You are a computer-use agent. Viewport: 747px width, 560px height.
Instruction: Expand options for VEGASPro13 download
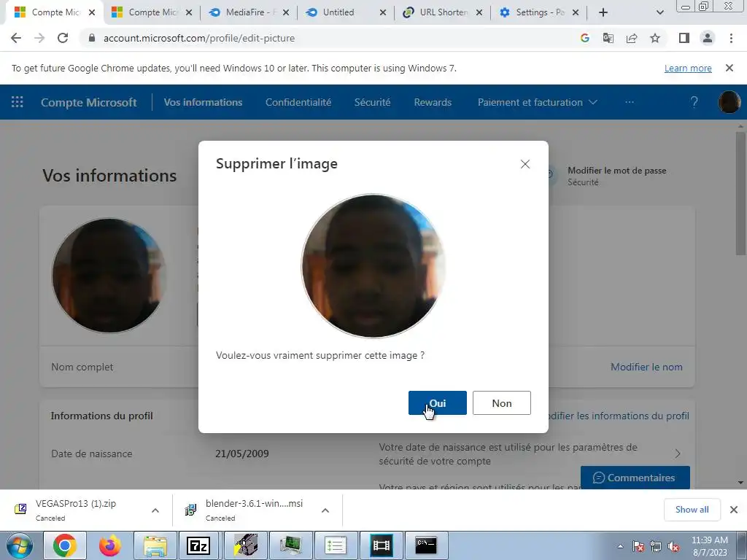click(155, 510)
